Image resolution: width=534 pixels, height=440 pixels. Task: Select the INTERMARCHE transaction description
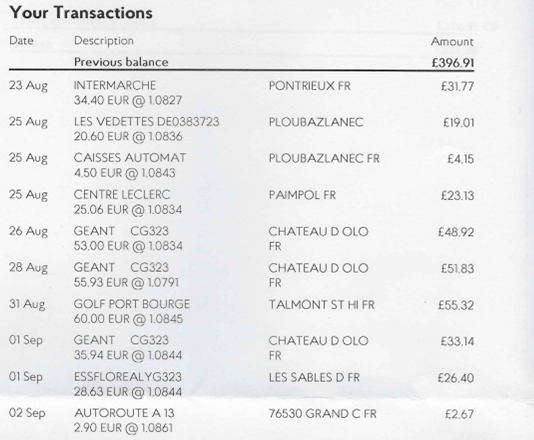115,85
